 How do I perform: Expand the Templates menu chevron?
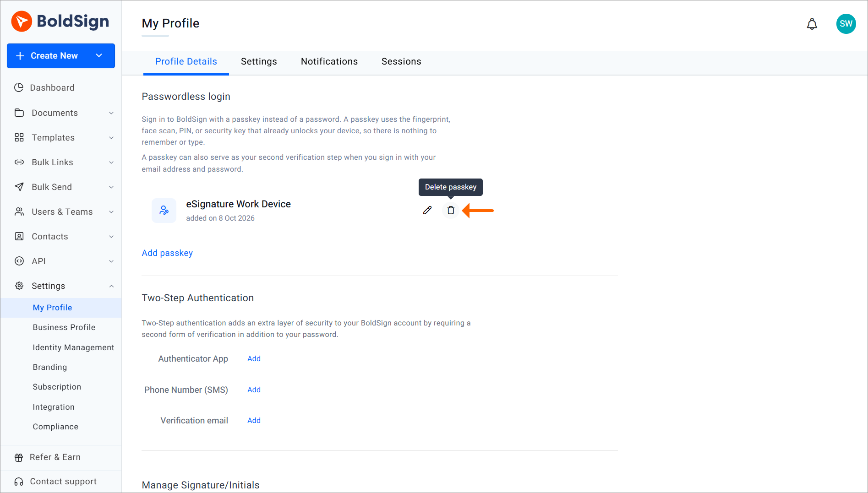(111, 138)
